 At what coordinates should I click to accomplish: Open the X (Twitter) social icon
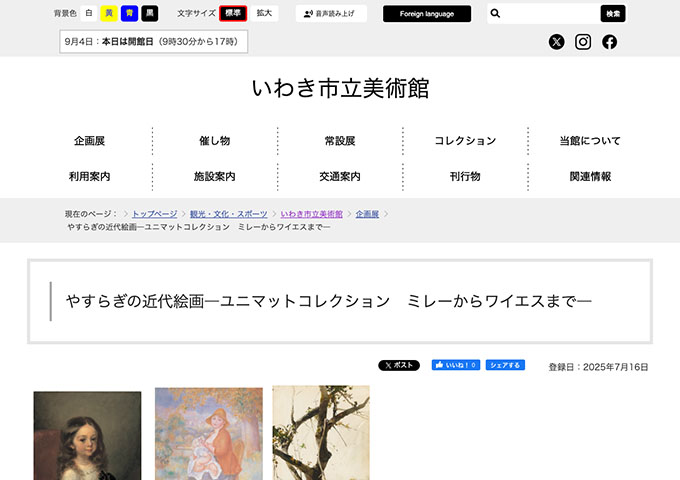coord(557,42)
